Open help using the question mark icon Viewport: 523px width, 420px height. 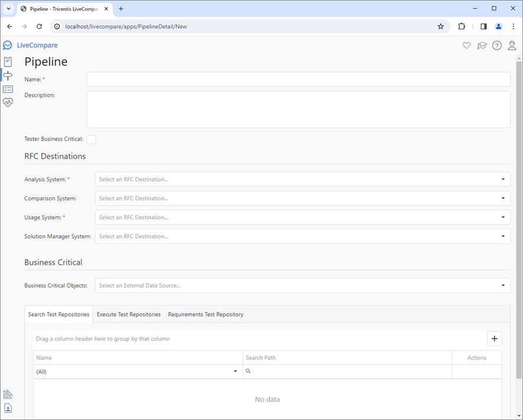[x=497, y=45]
